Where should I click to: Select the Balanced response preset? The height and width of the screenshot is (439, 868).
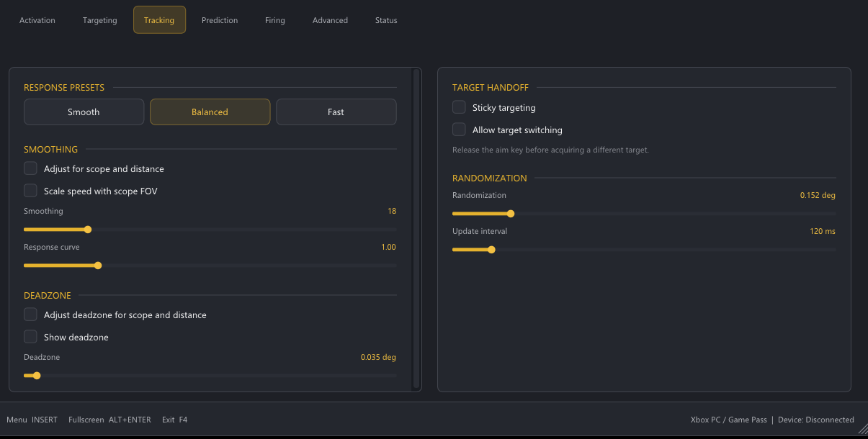(x=210, y=112)
